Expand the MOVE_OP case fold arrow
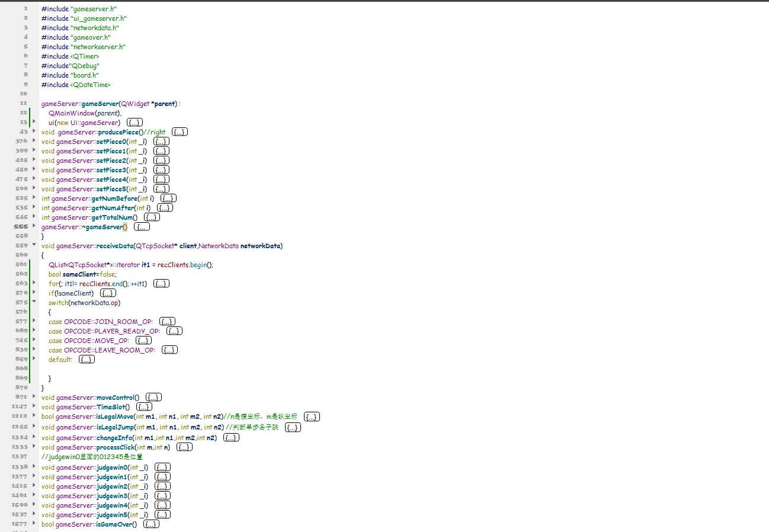 (x=34, y=340)
